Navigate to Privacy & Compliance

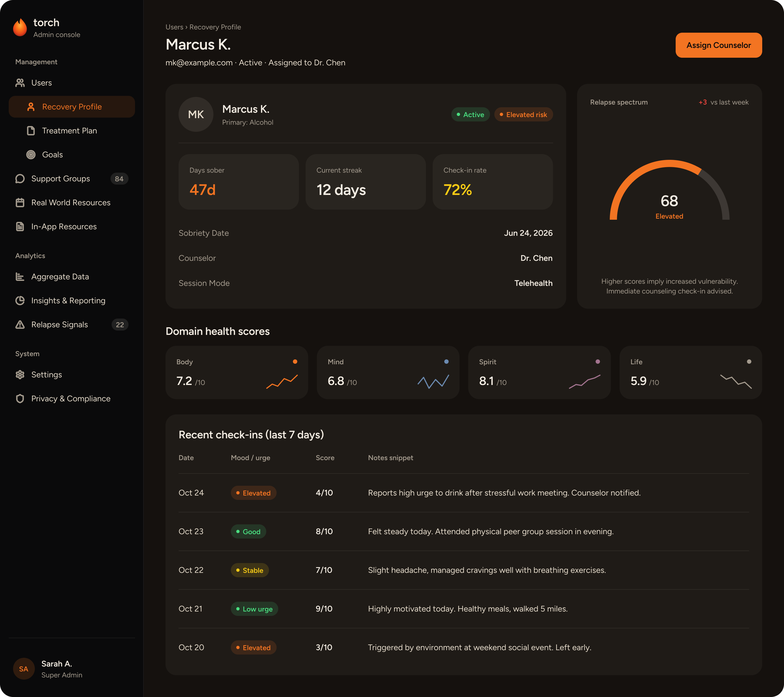click(x=72, y=399)
